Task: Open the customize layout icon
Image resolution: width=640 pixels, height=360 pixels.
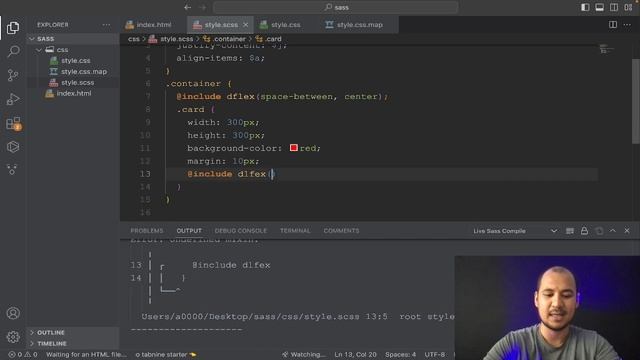Action: click(x=628, y=7)
